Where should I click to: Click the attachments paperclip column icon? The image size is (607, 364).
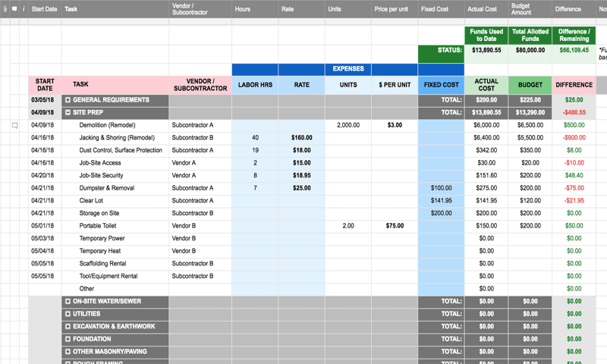coord(5,9)
